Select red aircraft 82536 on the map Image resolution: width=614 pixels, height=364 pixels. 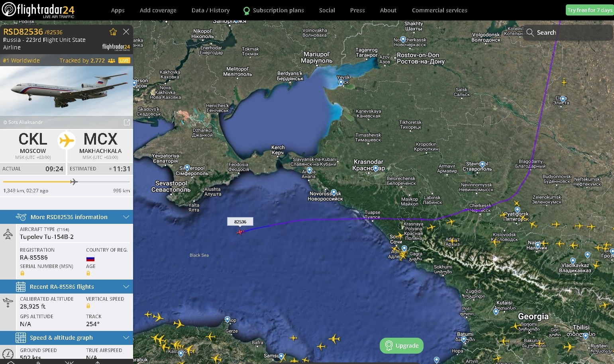(240, 231)
